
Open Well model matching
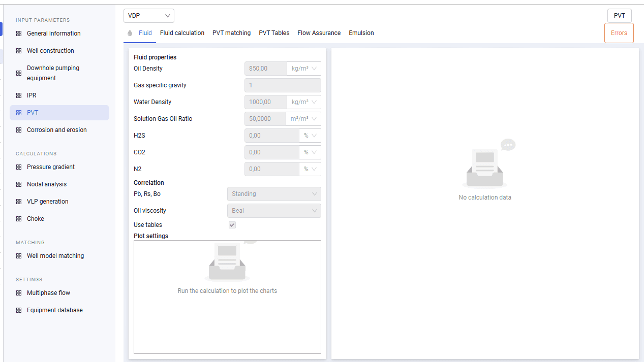tap(59, 256)
